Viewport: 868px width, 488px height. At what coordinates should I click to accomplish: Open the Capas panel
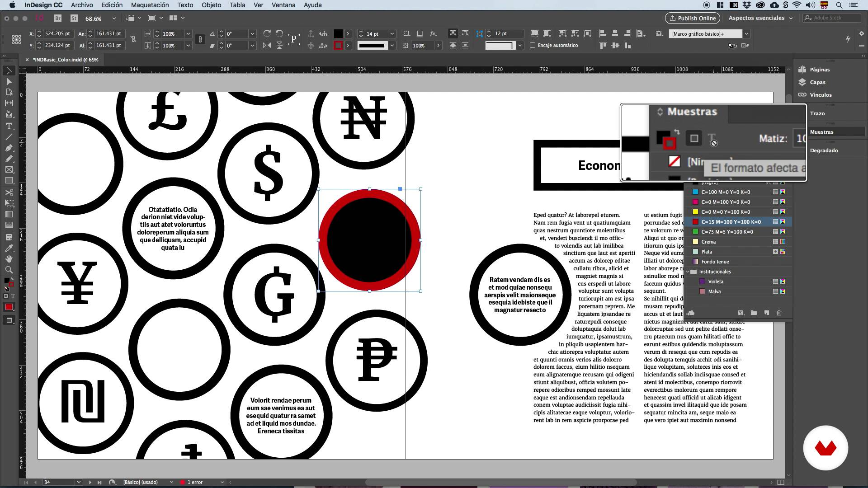pyautogui.click(x=817, y=82)
